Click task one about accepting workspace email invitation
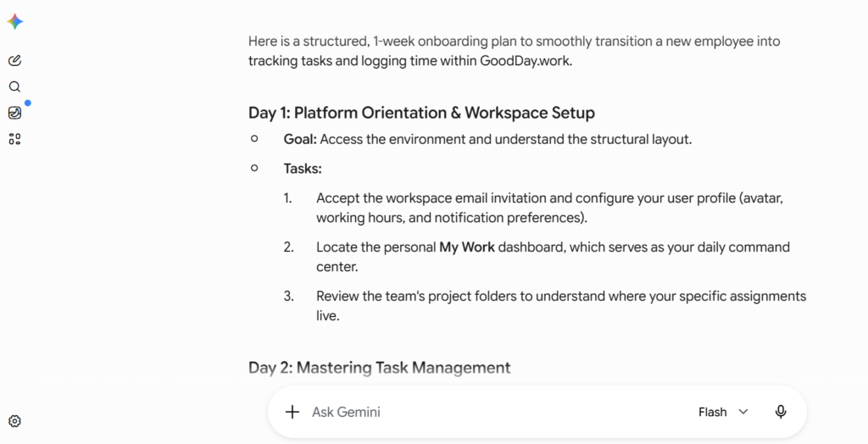 coord(549,208)
